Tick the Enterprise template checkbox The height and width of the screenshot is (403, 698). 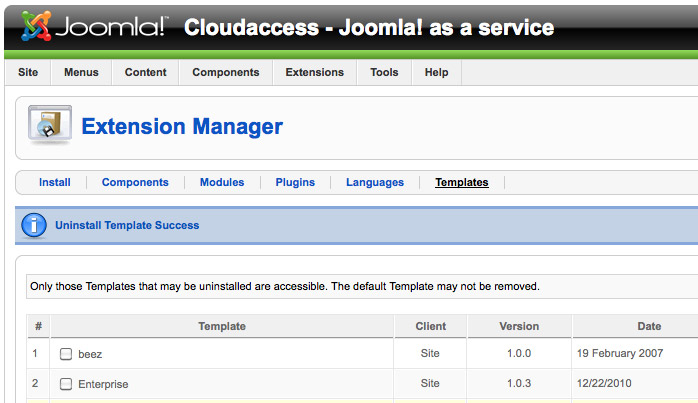(66, 384)
